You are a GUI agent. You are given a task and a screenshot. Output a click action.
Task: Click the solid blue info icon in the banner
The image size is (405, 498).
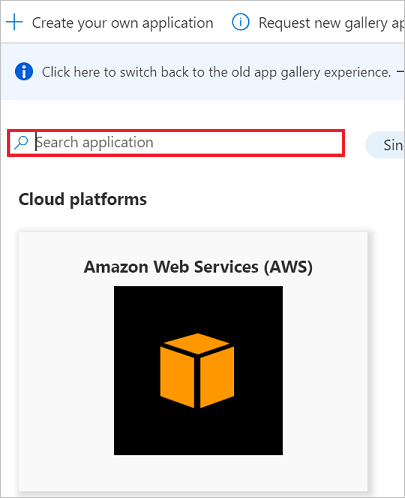24,71
